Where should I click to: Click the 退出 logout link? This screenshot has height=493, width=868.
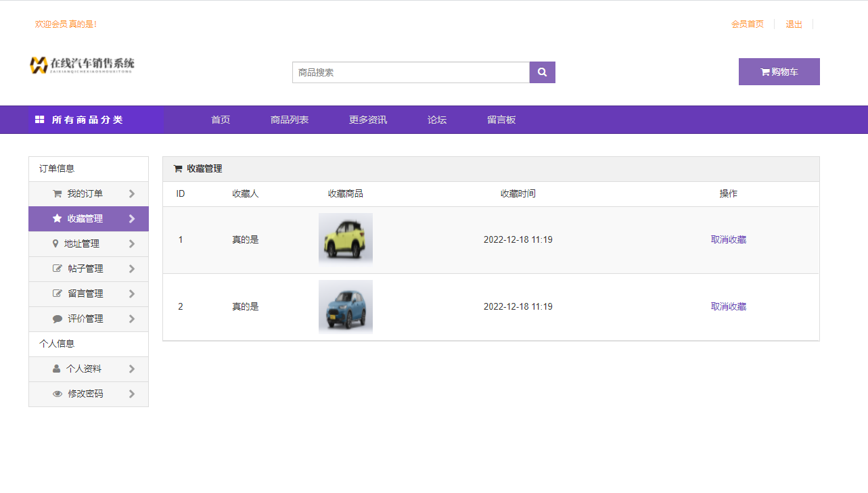click(794, 24)
